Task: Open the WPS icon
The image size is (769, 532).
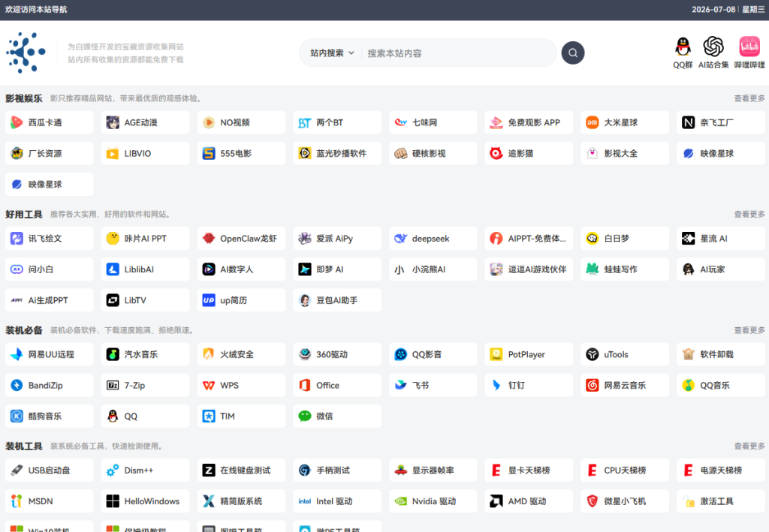Action: [x=209, y=386]
